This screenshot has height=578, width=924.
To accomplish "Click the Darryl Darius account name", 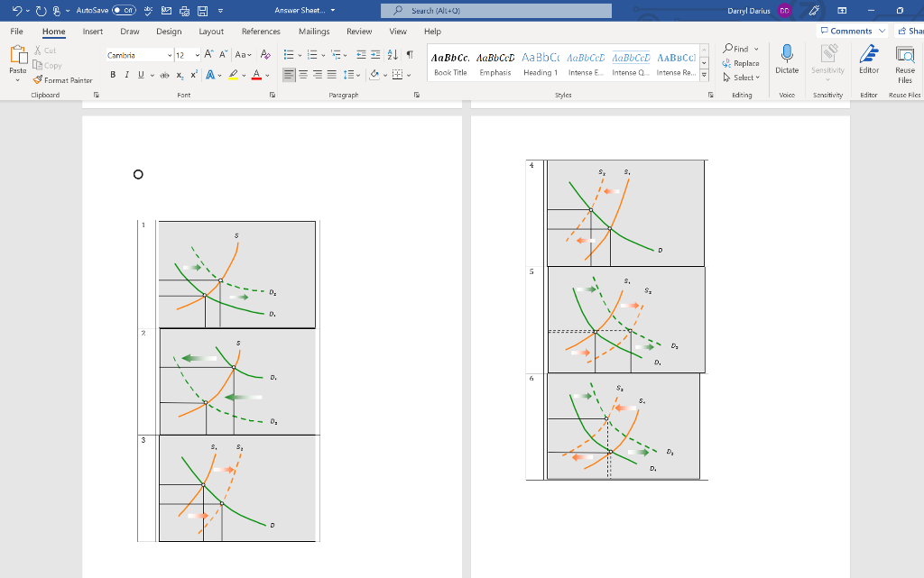I will pos(748,11).
